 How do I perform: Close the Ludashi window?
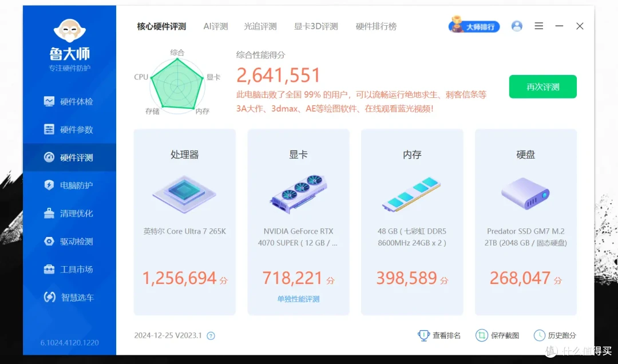pyautogui.click(x=579, y=26)
